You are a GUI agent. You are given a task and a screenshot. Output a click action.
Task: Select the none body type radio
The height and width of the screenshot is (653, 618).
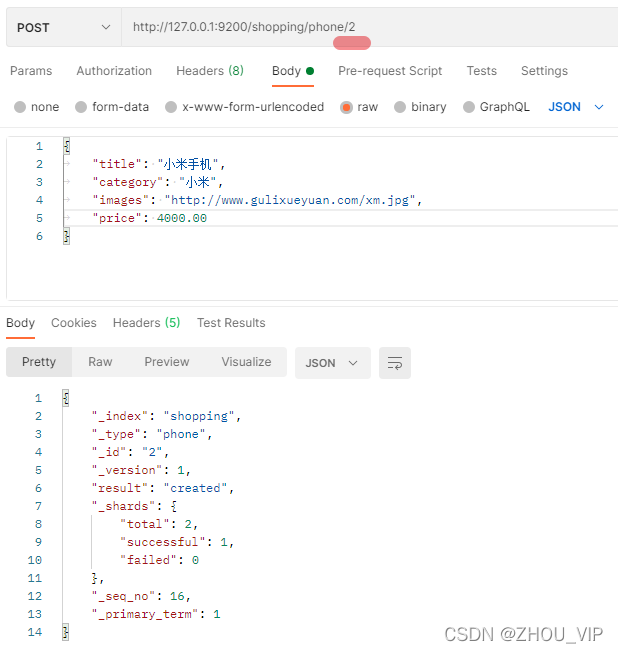pos(20,107)
